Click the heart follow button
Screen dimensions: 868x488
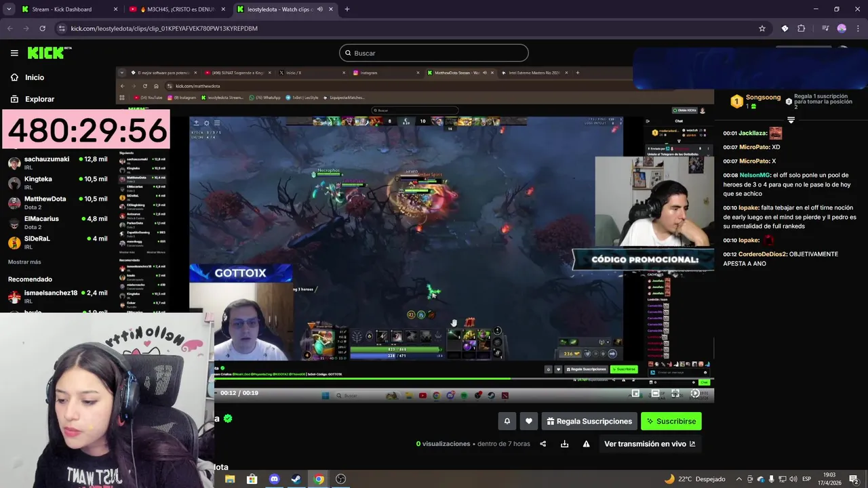529,421
